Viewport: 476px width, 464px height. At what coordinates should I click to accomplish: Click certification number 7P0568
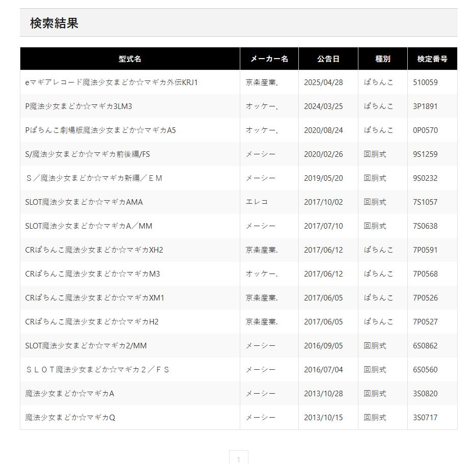[x=425, y=274]
